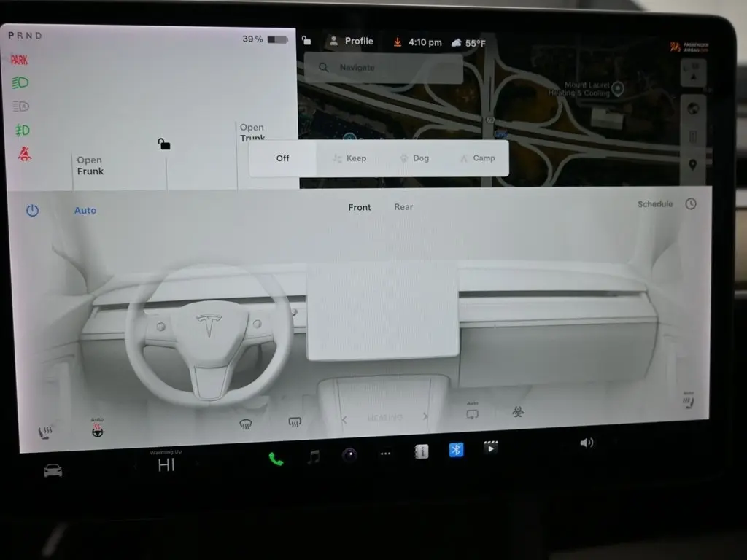Expand all apps with the three-dot icon
747x560 pixels.
[385, 454]
